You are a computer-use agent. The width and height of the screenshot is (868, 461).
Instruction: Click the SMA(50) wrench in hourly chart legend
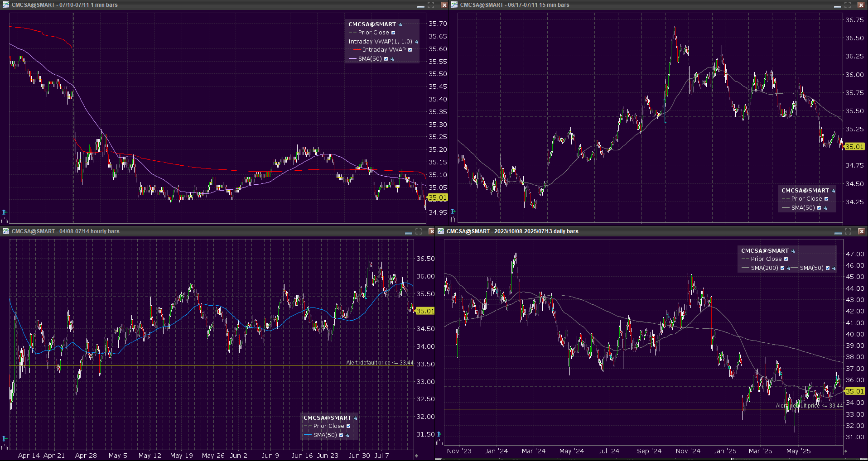347,435
